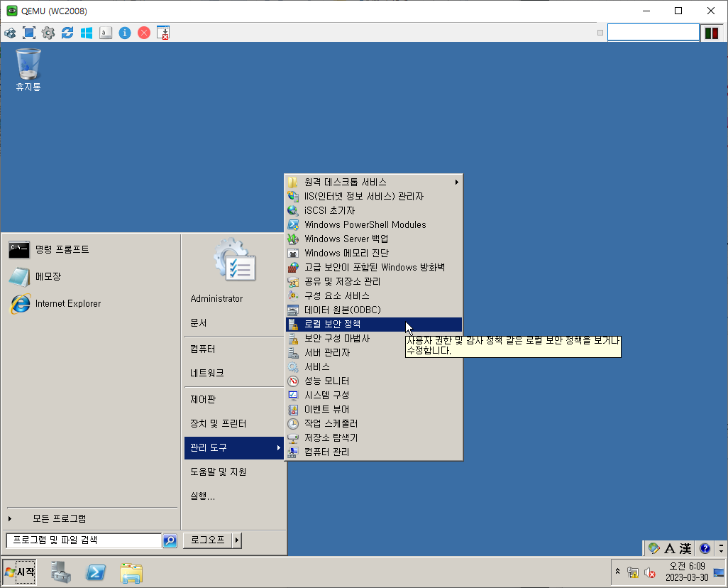Click the blue info toolbar icon
Image resolution: width=728 pixels, height=588 pixels.
click(x=125, y=33)
